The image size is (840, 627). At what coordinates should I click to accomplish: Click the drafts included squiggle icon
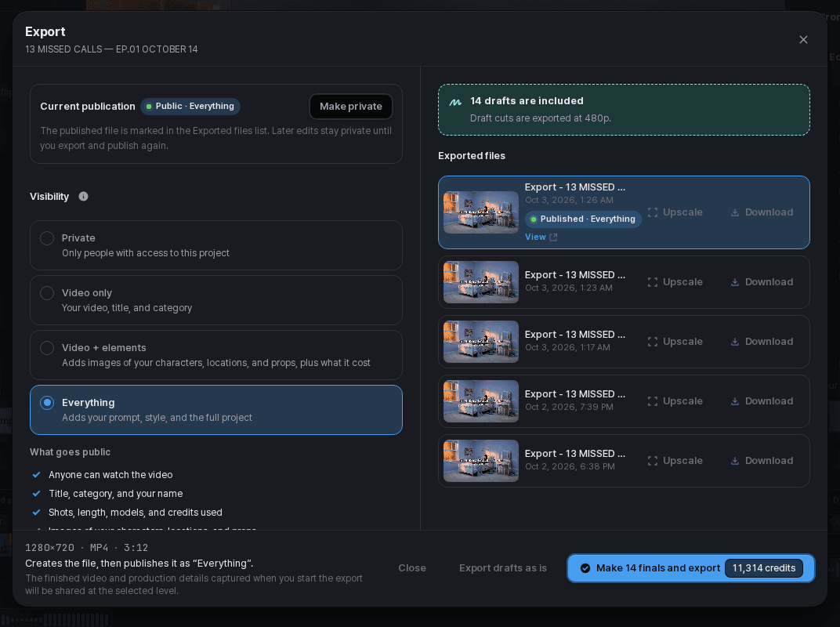[x=455, y=102]
